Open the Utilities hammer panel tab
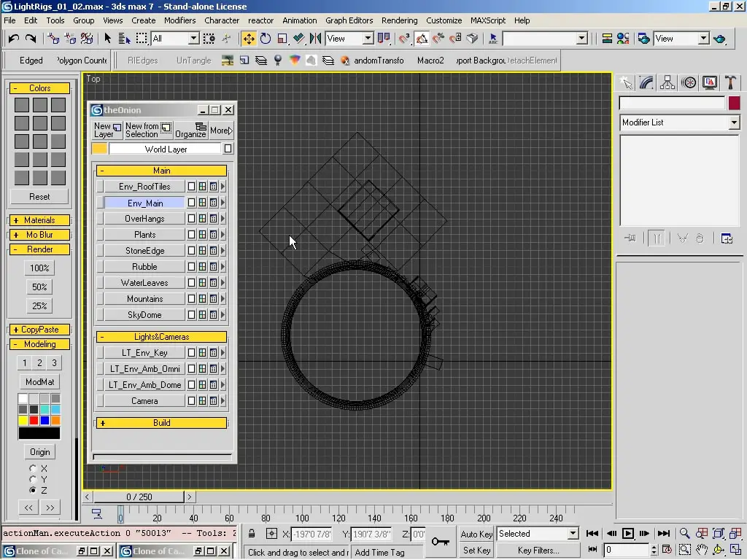This screenshot has width=747, height=560. point(730,83)
